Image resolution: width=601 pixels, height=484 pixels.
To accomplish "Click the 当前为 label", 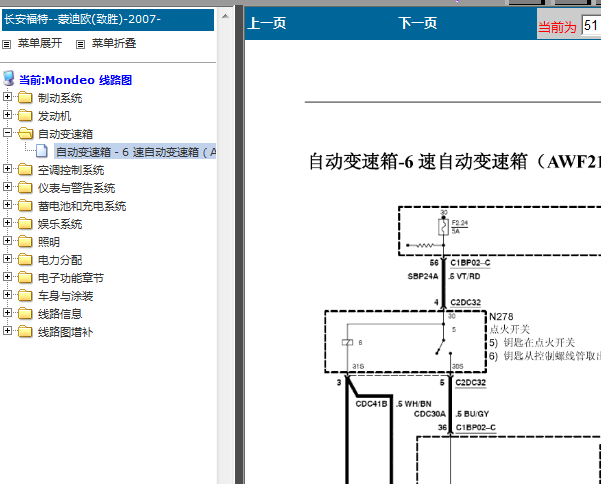I will point(557,27).
